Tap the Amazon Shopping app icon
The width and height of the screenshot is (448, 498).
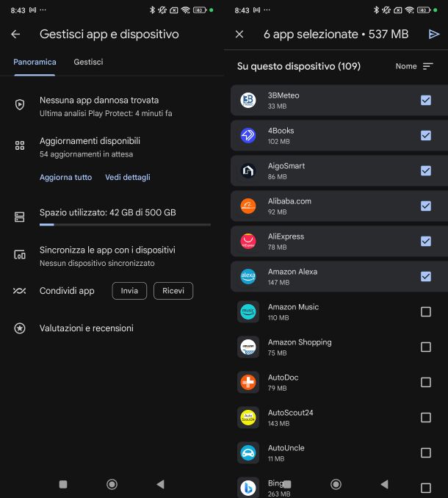tap(248, 347)
